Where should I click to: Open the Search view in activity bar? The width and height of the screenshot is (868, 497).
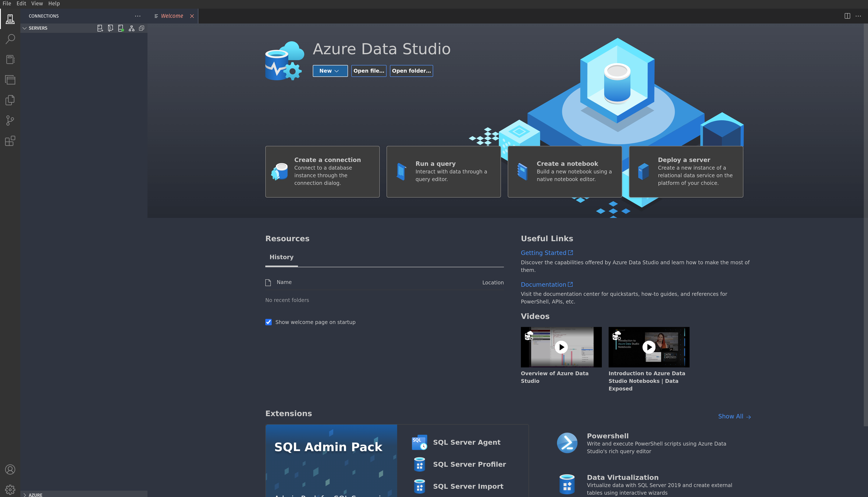click(10, 39)
